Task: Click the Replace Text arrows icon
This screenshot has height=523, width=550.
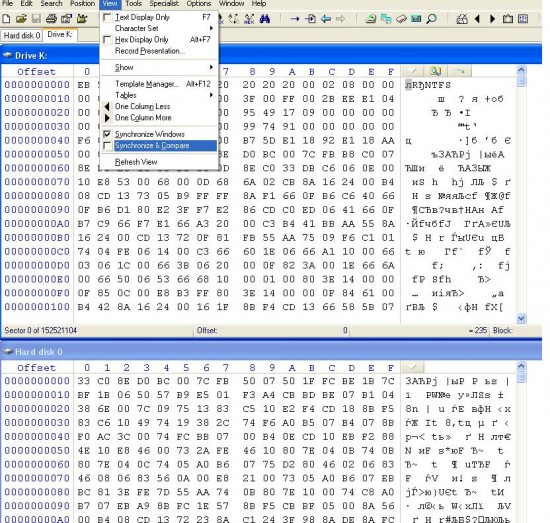Action: (x=234, y=19)
